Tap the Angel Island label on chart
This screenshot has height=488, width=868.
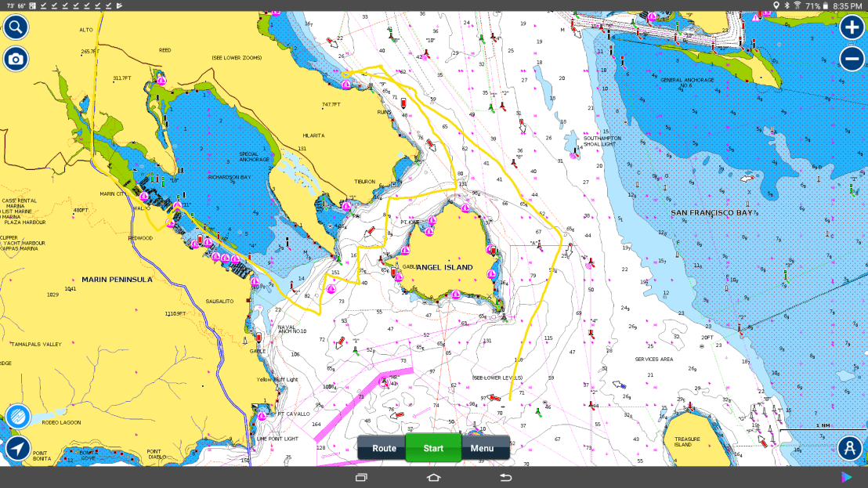click(x=444, y=268)
